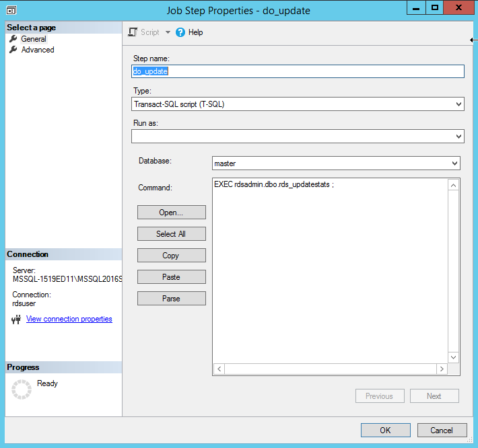Click inside the Command text area
Image resolution: width=478 pixels, height=448 pixels.
pos(330,271)
